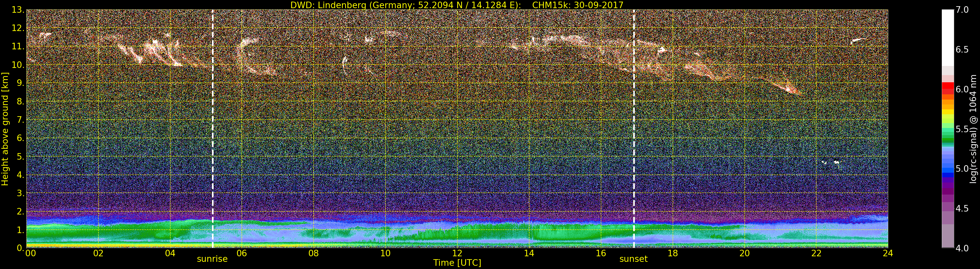The width and height of the screenshot is (980, 269).
Task: Click the white top section of the colorbar
Action: [x=948, y=38]
